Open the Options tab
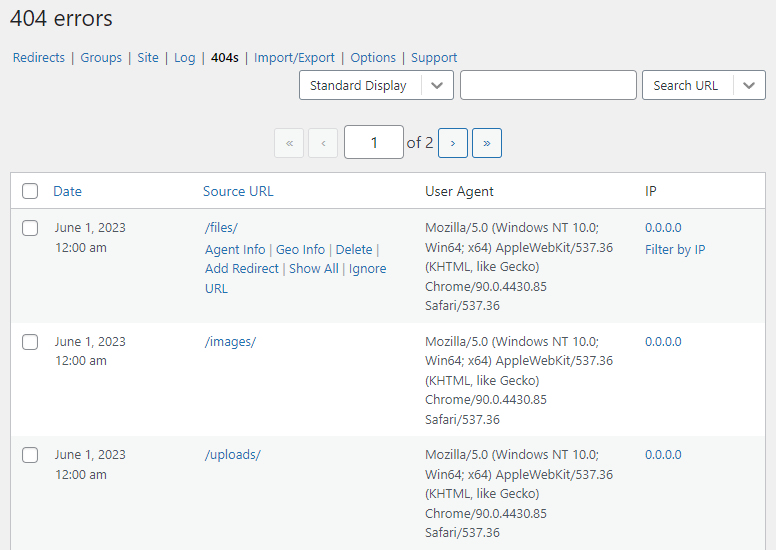776x550 pixels. 373,58
